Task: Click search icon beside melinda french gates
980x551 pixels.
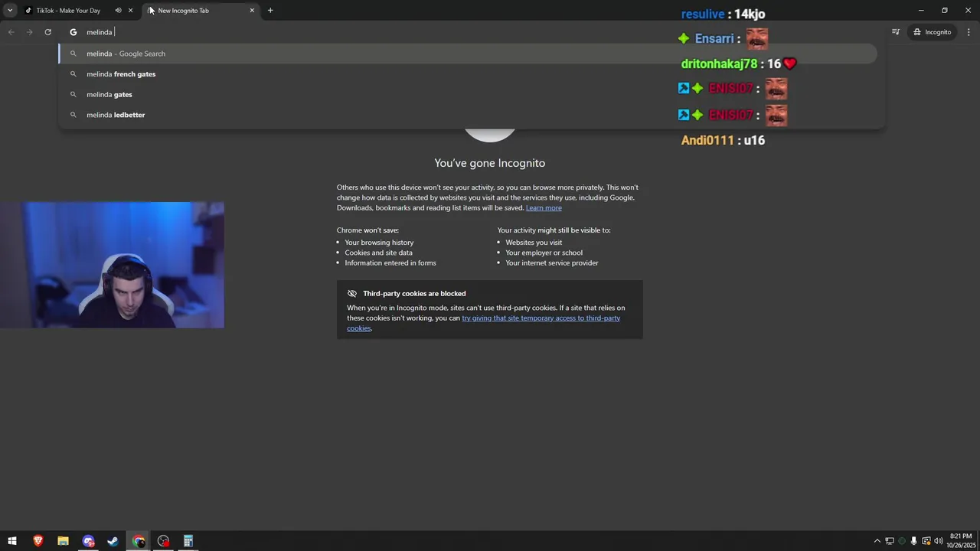Action: [x=73, y=74]
